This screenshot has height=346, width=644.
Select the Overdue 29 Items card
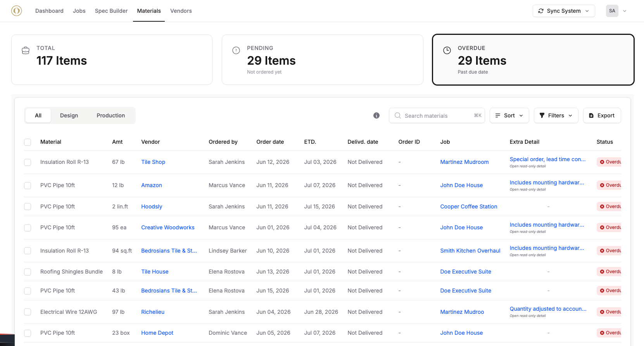pos(533,60)
